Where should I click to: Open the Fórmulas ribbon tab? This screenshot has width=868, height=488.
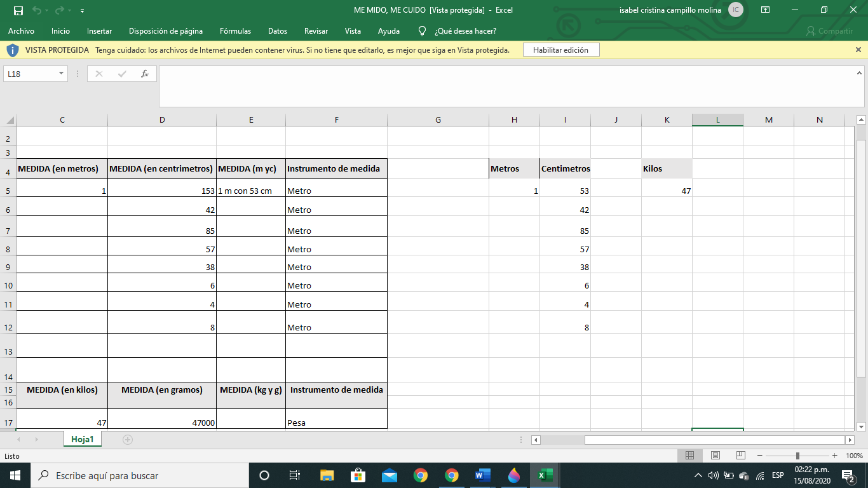click(235, 31)
